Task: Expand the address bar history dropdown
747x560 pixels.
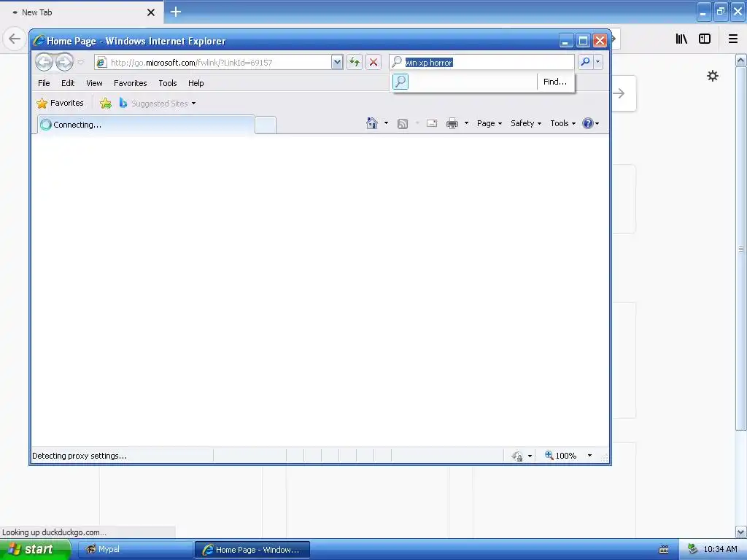Action: click(x=337, y=62)
